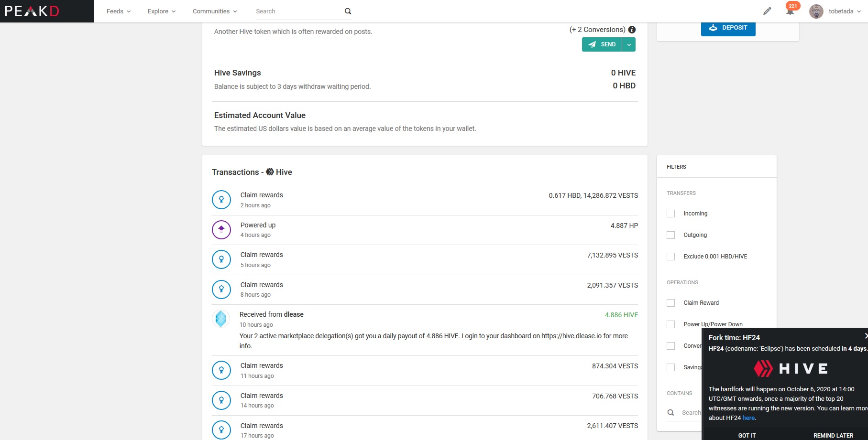868x440 pixels.
Task: Click 0.617 HBD, 14,286.872 VESTS amount
Action: click(x=593, y=195)
